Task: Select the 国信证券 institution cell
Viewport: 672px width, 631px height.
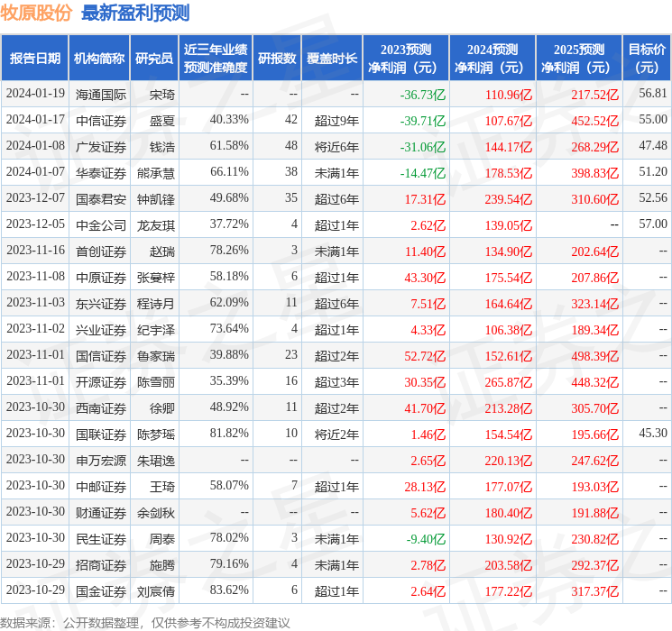Action: tap(101, 356)
